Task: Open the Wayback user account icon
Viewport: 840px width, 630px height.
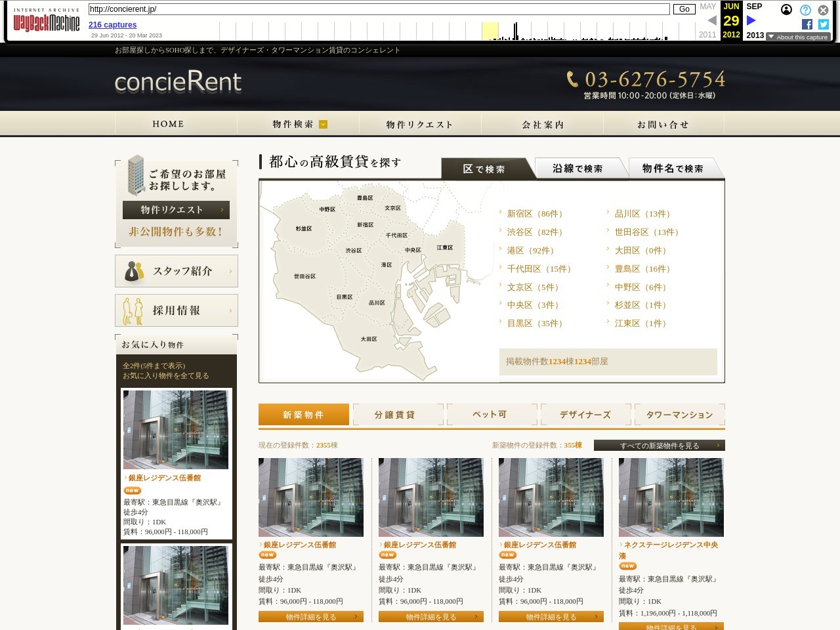Action: point(786,10)
